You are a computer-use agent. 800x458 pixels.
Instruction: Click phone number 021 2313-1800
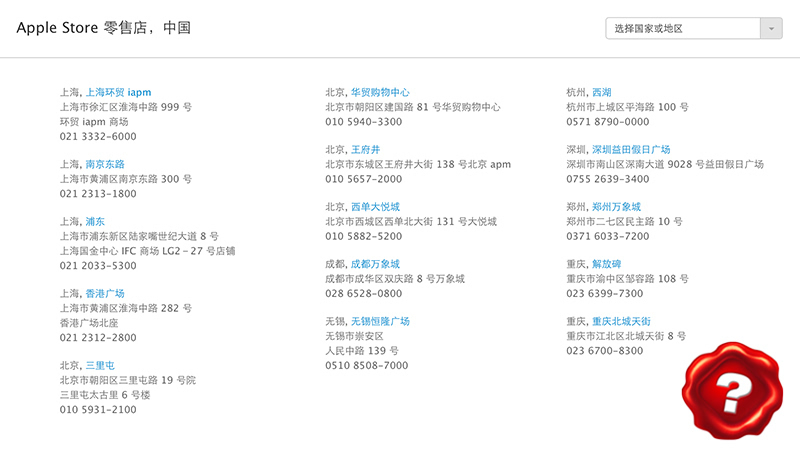pos(98,194)
